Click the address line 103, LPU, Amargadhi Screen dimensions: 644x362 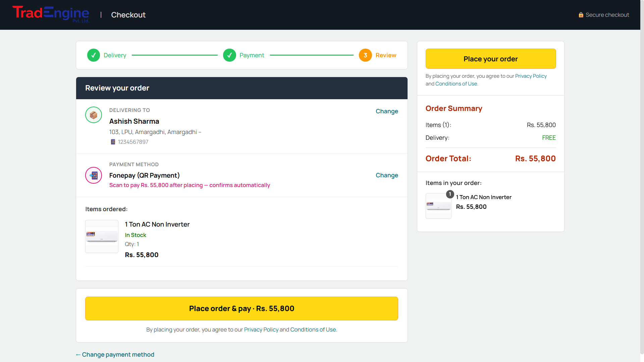pos(155,132)
